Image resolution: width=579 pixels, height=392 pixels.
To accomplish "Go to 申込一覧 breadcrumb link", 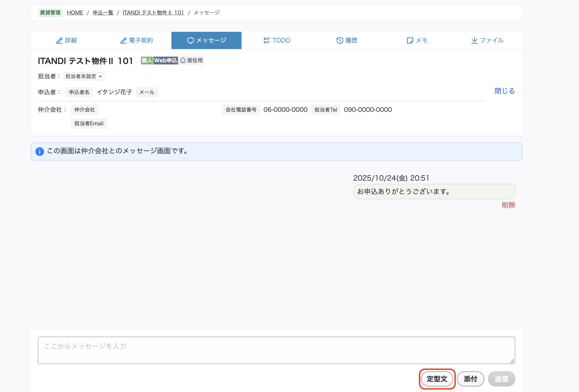I will click(x=103, y=13).
